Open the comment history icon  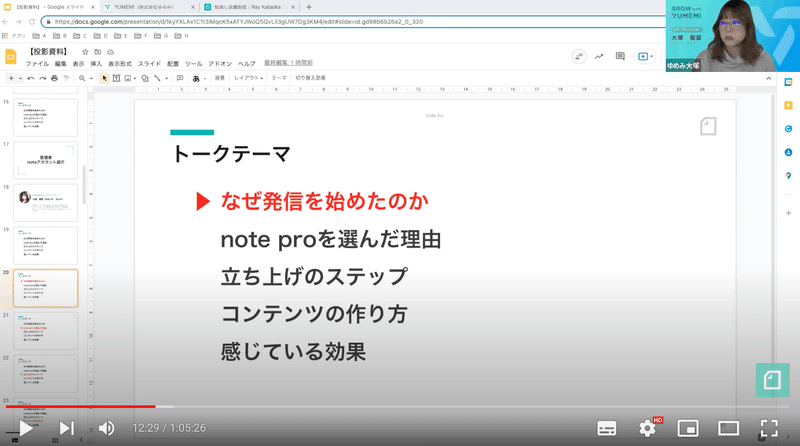pos(620,57)
